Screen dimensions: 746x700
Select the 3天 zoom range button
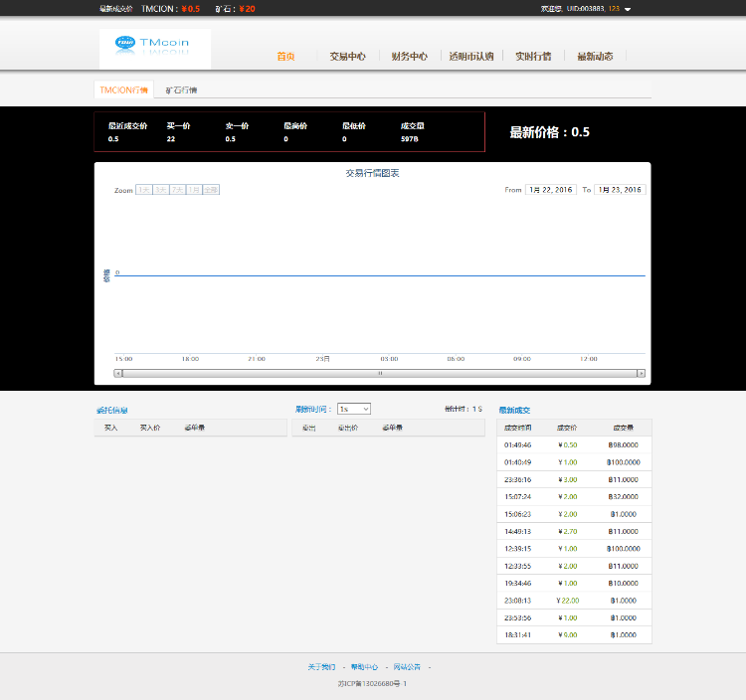click(x=160, y=190)
